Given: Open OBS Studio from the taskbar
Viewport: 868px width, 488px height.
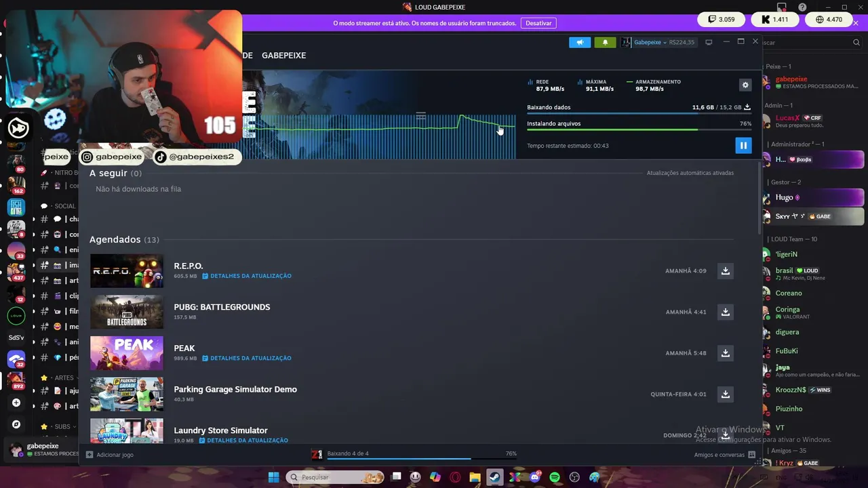Looking at the screenshot, I should (x=575, y=477).
